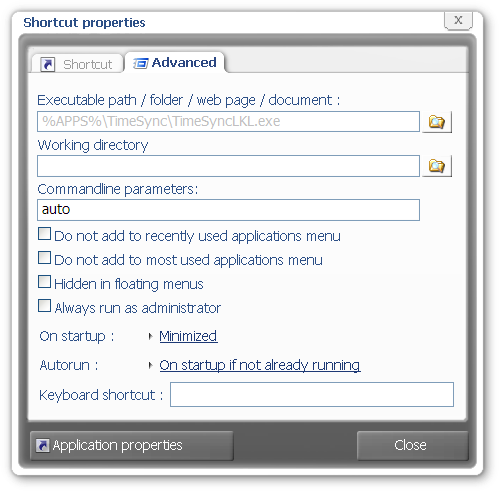The image size is (499, 491).
Task: Click the arrow icon on Application properties button
Action: 43,445
